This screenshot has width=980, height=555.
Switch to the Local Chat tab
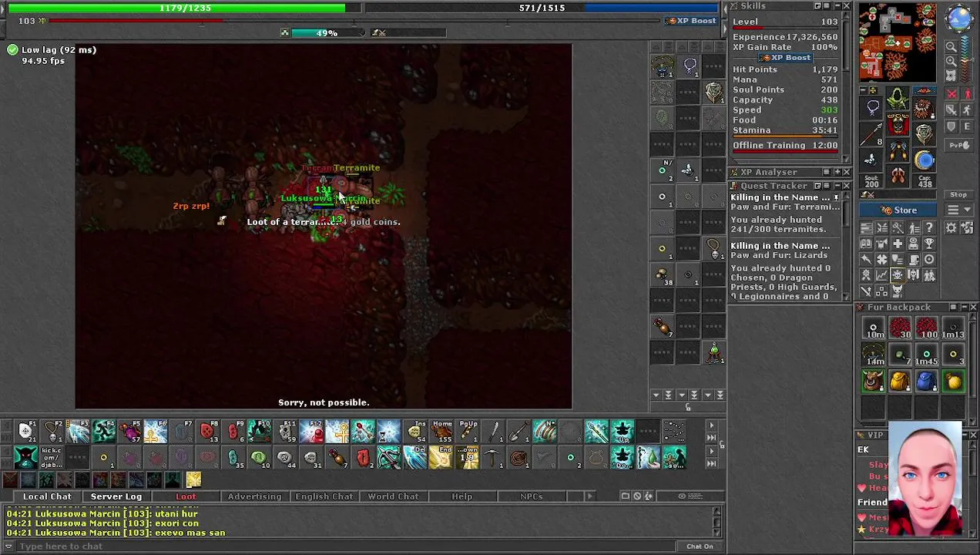47,496
